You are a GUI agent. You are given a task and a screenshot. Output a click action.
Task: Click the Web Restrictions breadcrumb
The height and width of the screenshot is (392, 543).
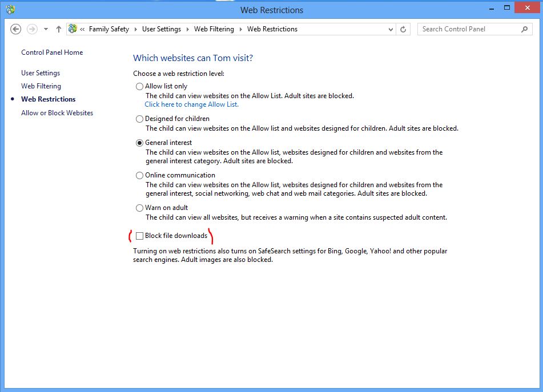(272, 29)
